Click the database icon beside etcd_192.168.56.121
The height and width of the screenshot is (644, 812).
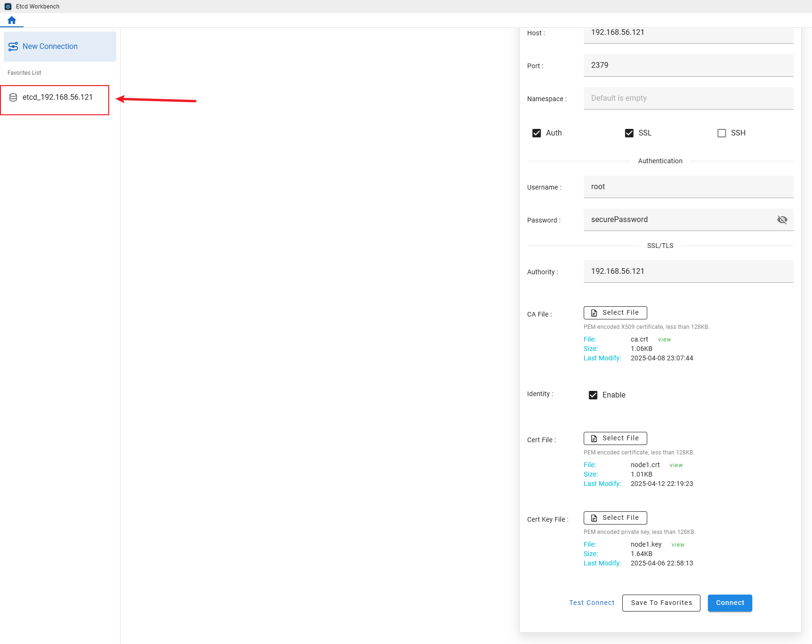click(13, 97)
